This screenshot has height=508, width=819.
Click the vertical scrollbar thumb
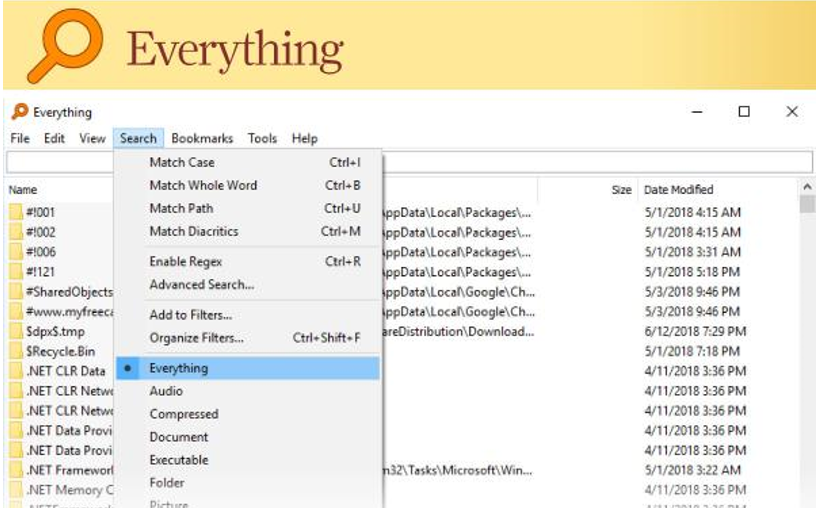808,204
